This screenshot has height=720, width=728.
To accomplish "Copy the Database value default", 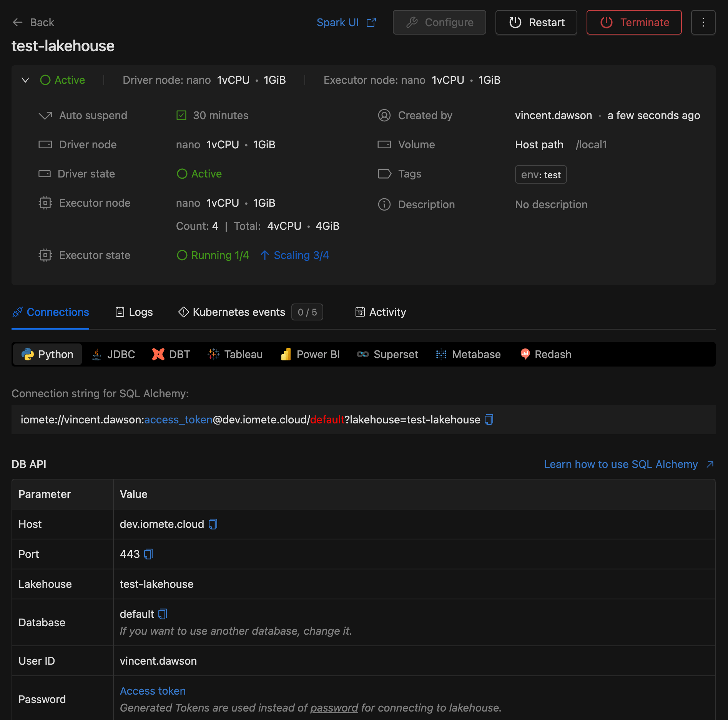I will pos(163,614).
